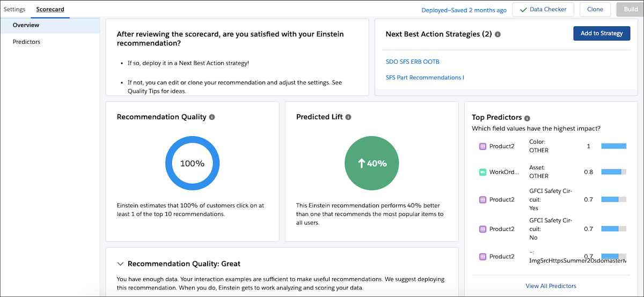Open the SFS Part Recommendations I link
Viewport: 644px width, 297px height.
(x=425, y=78)
